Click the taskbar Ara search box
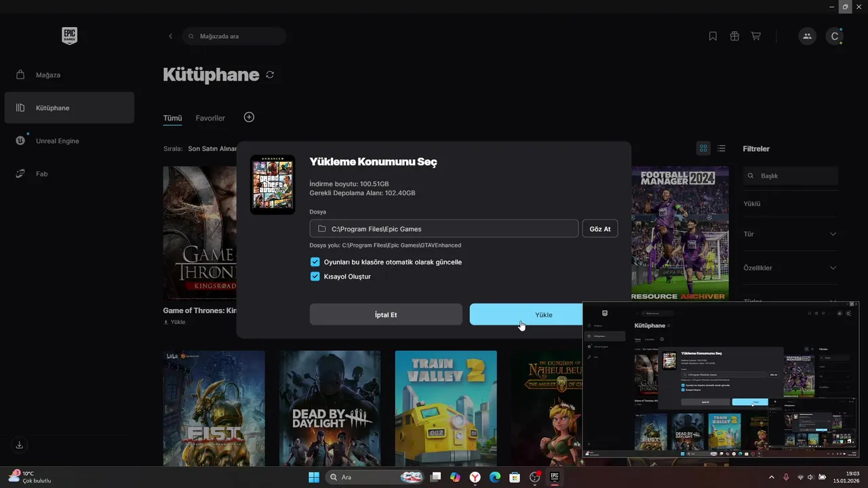This screenshot has height=488, width=868. click(375, 477)
